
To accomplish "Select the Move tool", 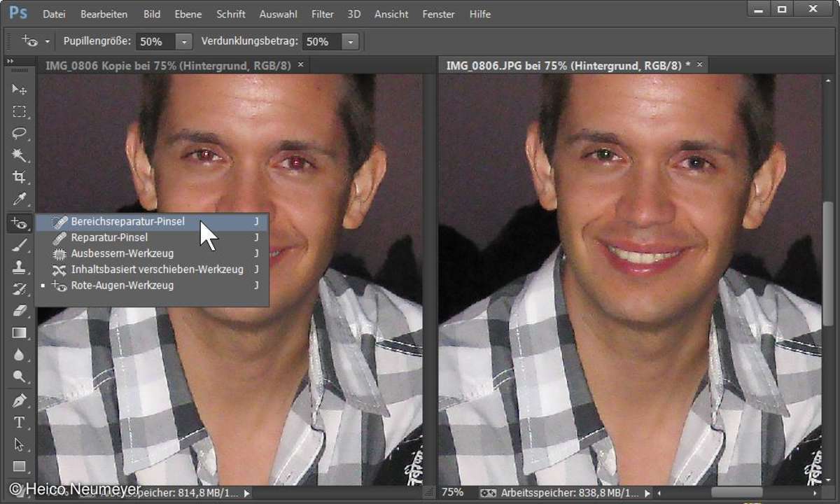I will (x=20, y=90).
